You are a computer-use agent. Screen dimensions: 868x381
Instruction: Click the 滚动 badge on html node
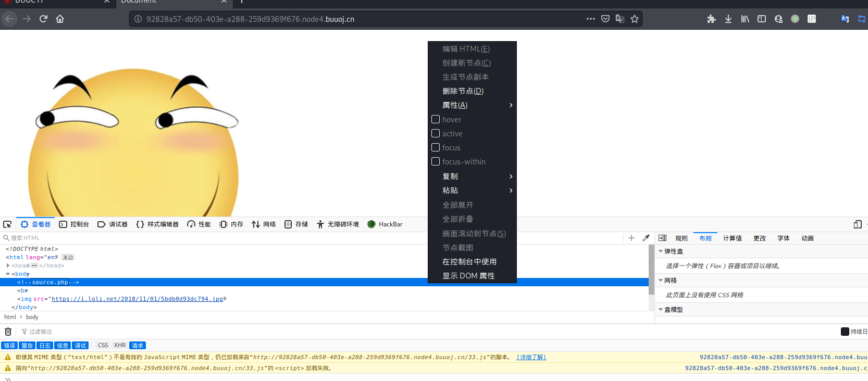click(x=68, y=257)
